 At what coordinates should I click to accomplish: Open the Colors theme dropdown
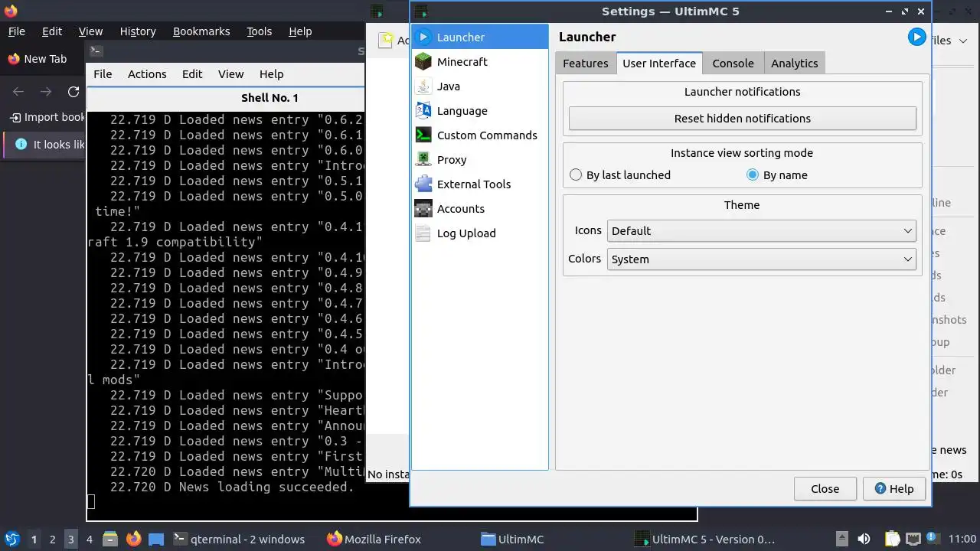point(762,259)
